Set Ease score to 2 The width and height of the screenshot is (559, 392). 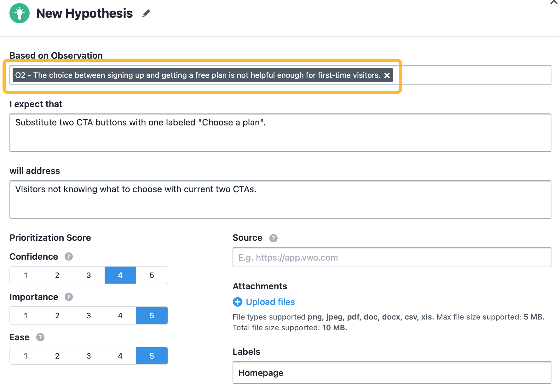click(x=57, y=356)
